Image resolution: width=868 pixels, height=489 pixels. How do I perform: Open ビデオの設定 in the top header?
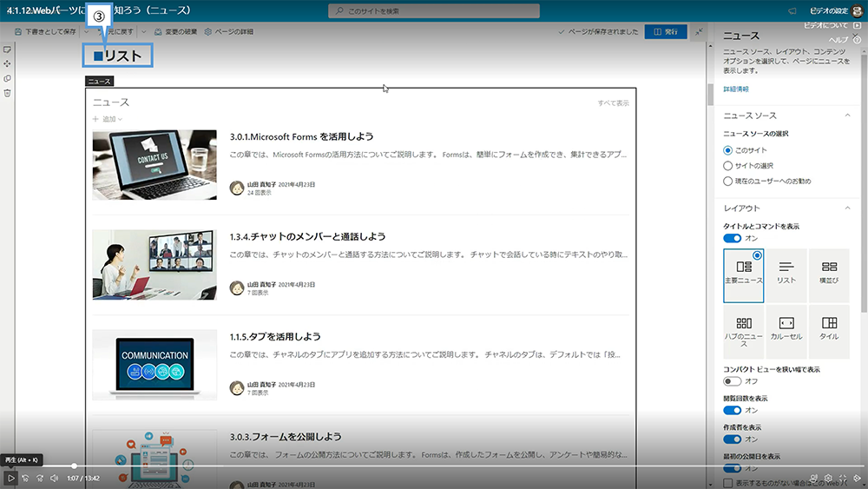[828, 10]
